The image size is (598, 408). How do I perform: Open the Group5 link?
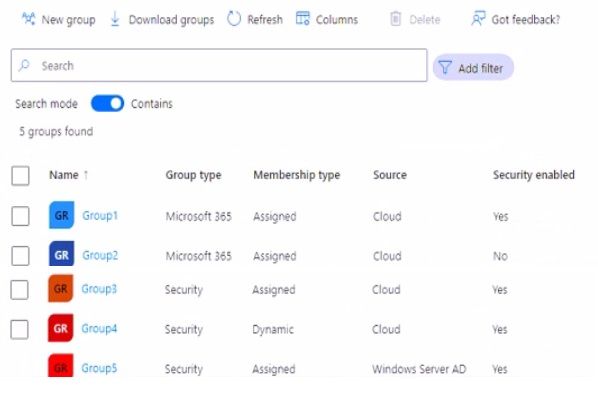click(x=99, y=368)
